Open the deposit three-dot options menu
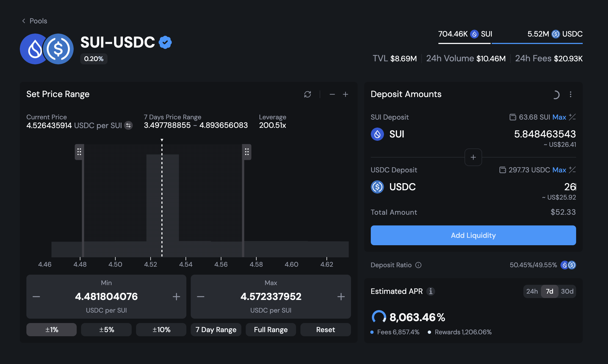 tap(571, 94)
